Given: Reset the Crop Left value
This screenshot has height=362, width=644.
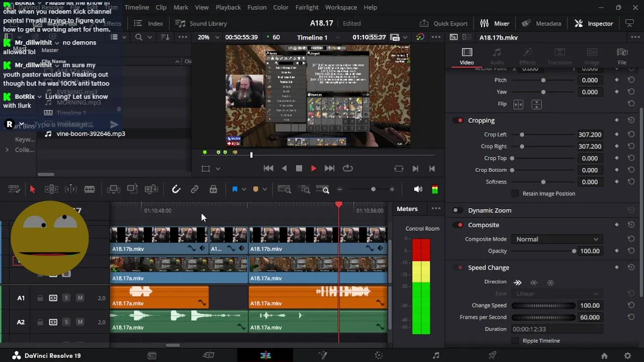Looking at the screenshot, I should 631,135.
